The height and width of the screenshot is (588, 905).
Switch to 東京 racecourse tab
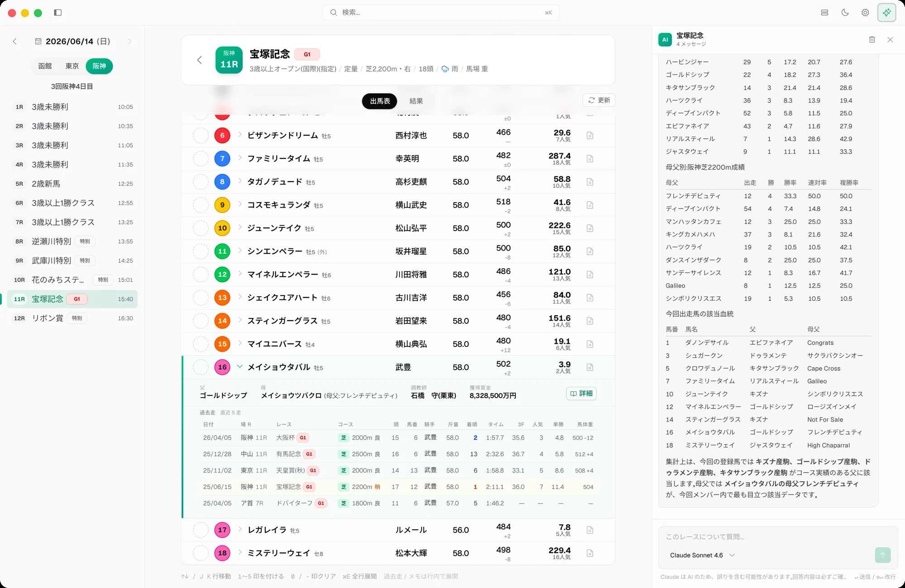coord(72,66)
